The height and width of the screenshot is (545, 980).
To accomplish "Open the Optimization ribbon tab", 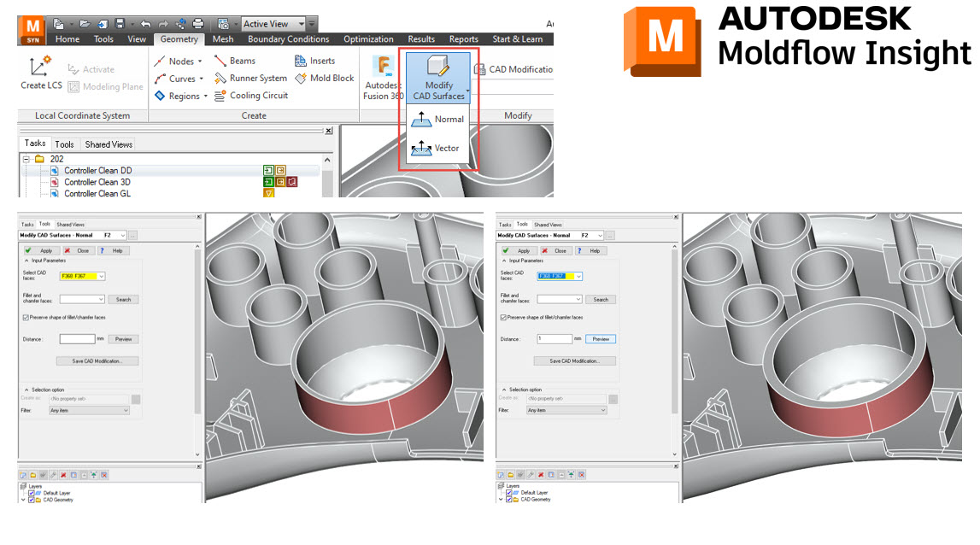I will pyautogui.click(x=368, y=38).
